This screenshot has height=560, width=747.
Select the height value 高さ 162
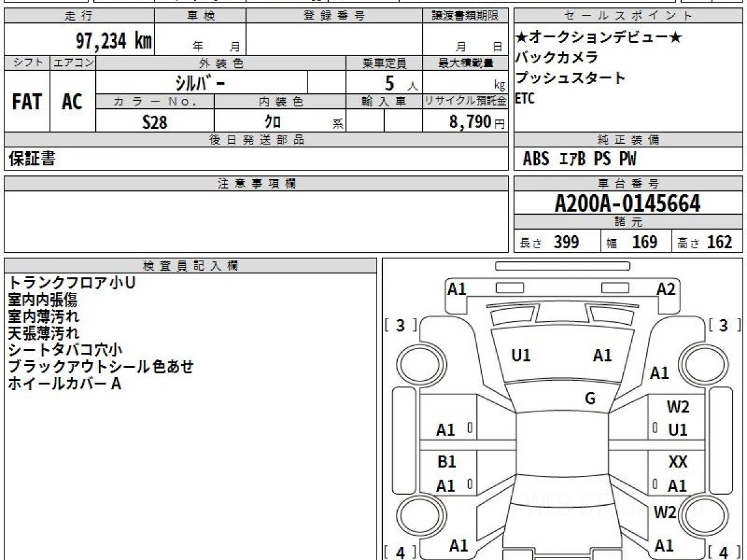coord(705,242)
